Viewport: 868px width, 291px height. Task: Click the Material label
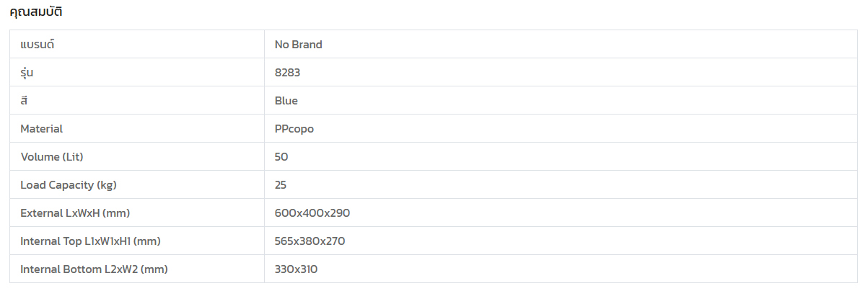point(41,129)
